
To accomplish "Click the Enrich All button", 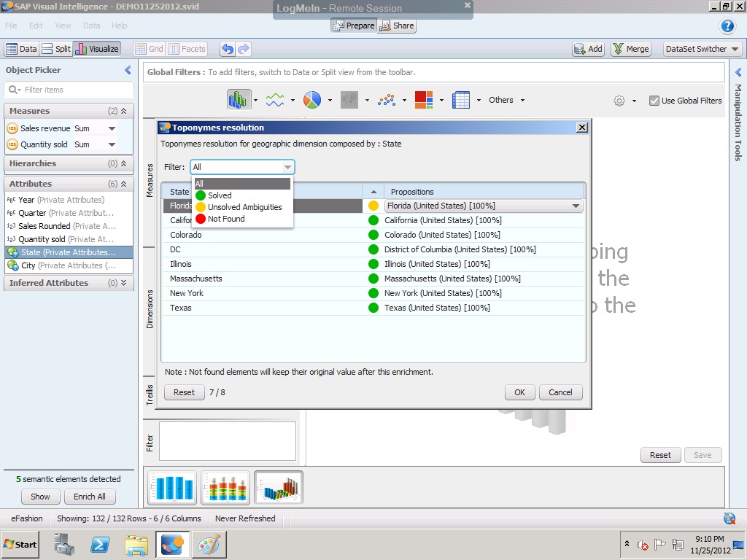I will pyautogui.click(x=90, y=497).
